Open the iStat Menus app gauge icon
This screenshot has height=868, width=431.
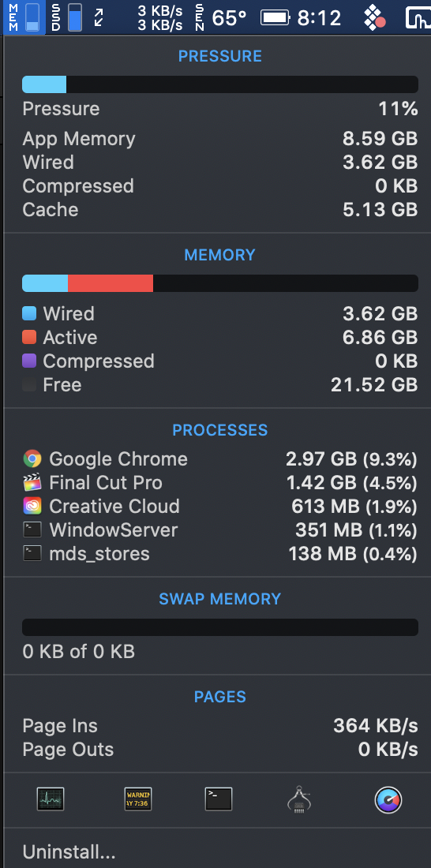coord(388,800)
